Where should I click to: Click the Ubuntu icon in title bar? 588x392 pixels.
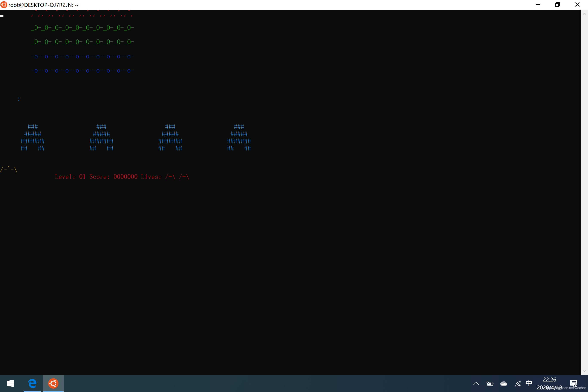point(4,5)
